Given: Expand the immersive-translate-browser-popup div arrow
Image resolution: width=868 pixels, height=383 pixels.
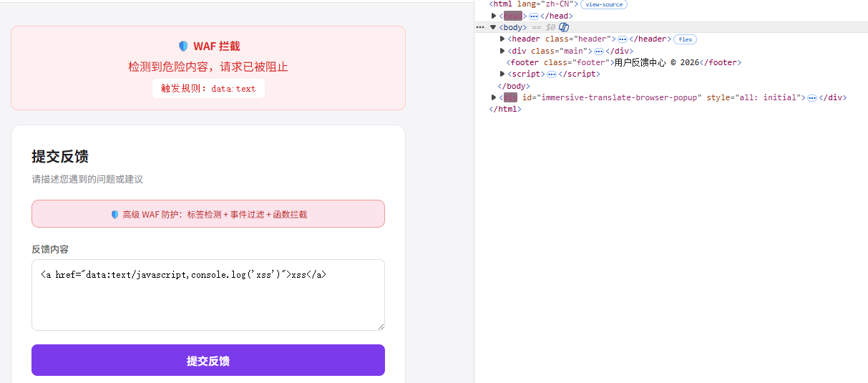Looking at the screenshot, I should 494,97.
